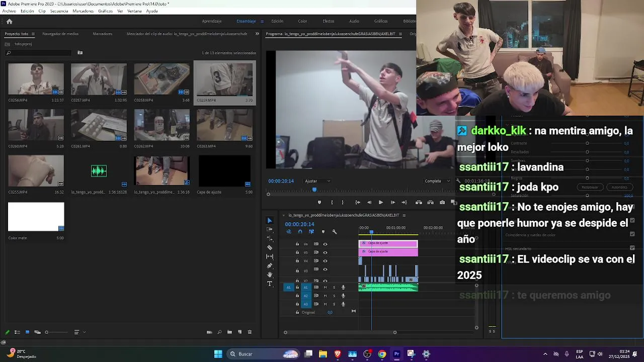This screenshot has height=362, width=644.
Task: Toggle linked selection in timeline
Action: [311, 232]
